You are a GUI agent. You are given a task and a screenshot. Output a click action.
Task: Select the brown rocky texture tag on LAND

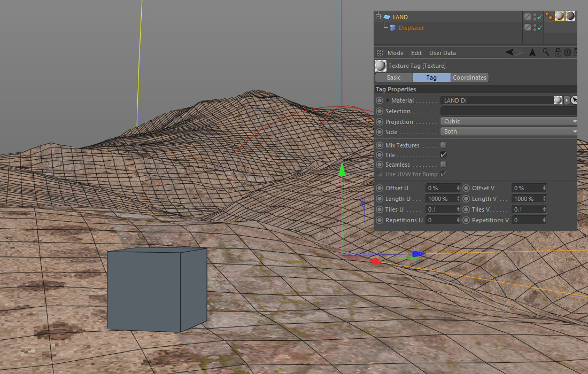click(x=570, y=17)
